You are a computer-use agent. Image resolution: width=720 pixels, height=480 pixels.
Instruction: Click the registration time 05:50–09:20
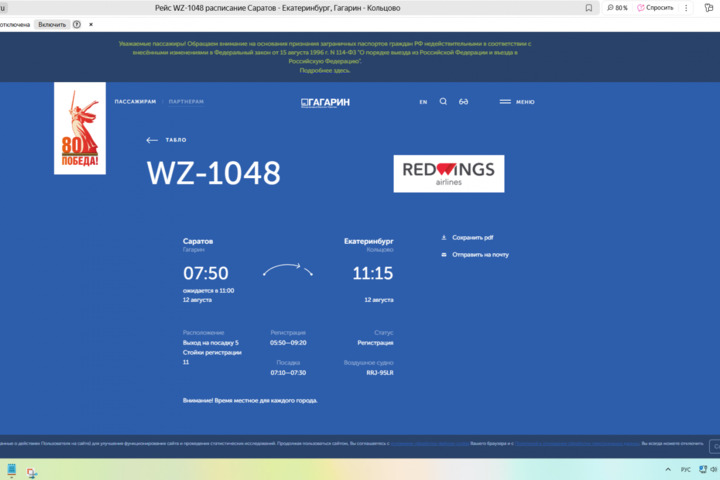288,343
